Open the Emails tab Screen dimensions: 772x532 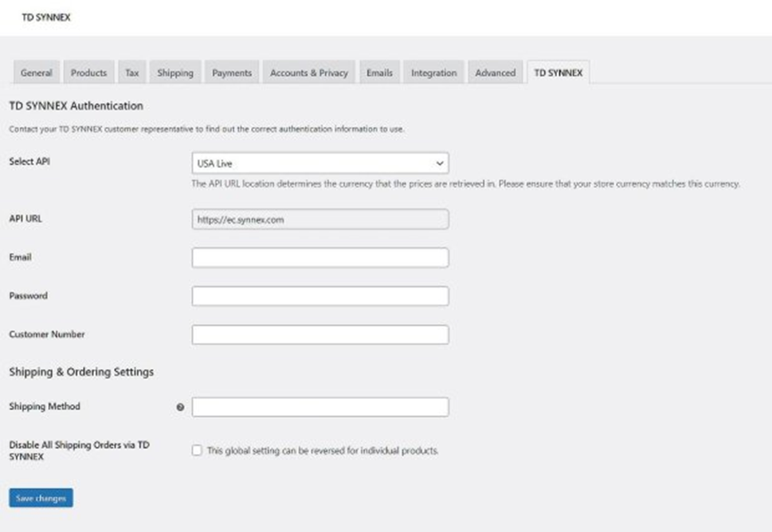click(x=379, y=72)
